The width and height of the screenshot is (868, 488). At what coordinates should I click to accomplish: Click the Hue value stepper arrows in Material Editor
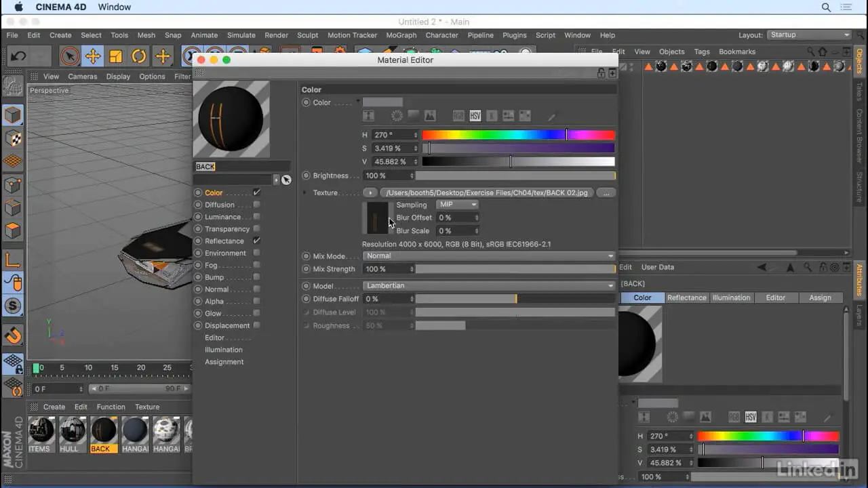(x=416, y=135)
